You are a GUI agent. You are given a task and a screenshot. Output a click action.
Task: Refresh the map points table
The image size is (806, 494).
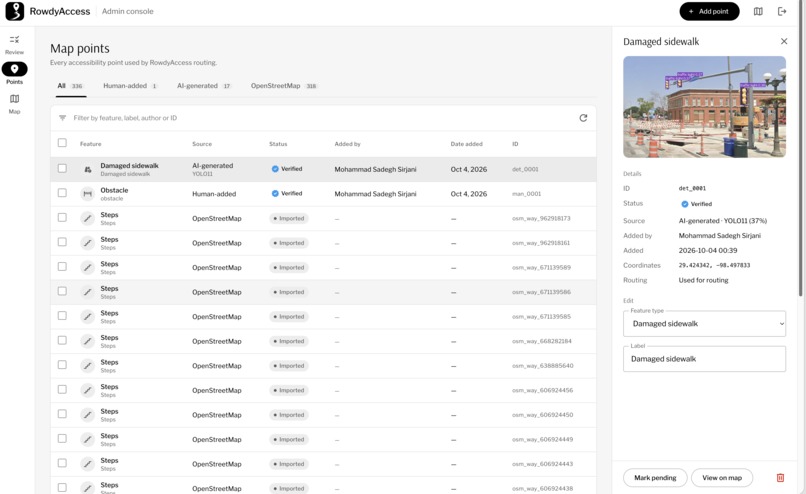tap(583, 118)
